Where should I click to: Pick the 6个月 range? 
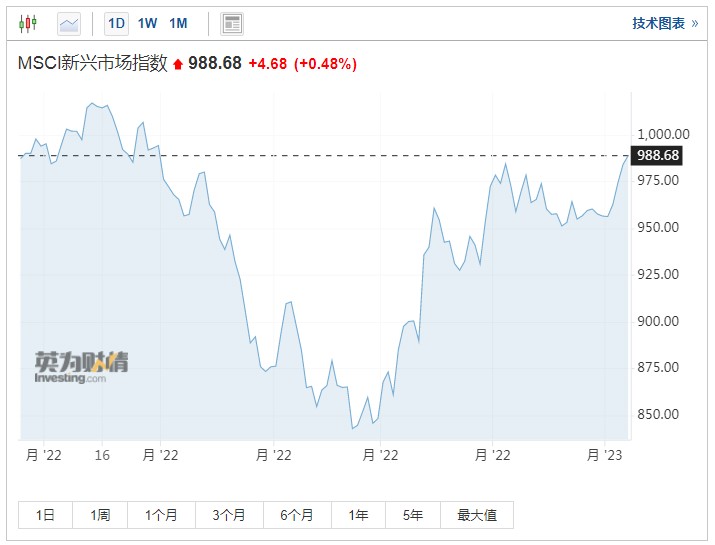pos(297,515)
